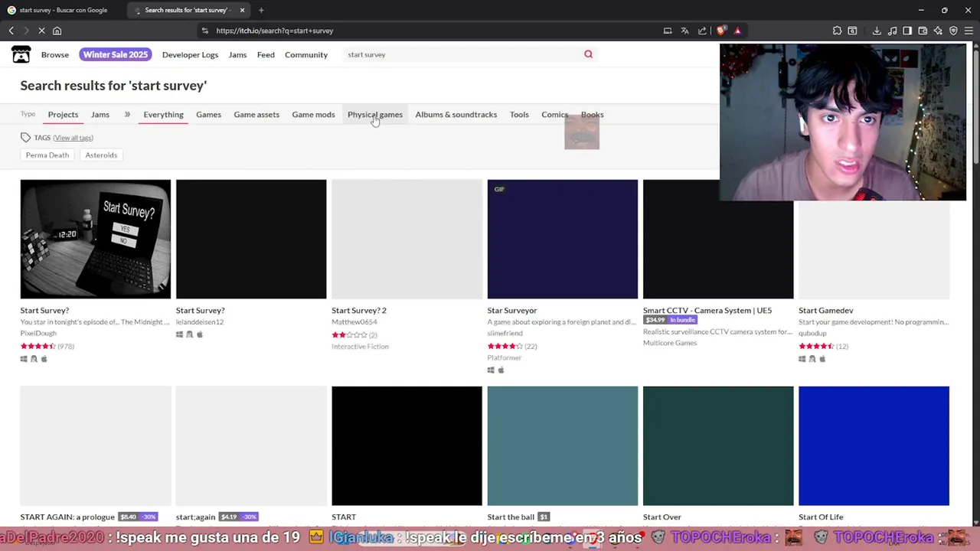980x551 pixels.
Task: Open the browser home button
Action: [x=57, y=31]
